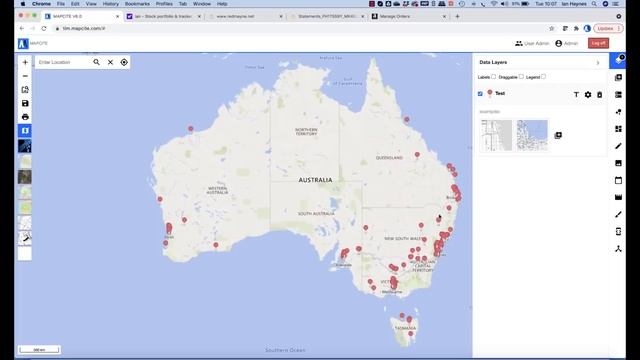
Task: Click the add layer icon in right sidebar
Action: [x=618, y=78]
